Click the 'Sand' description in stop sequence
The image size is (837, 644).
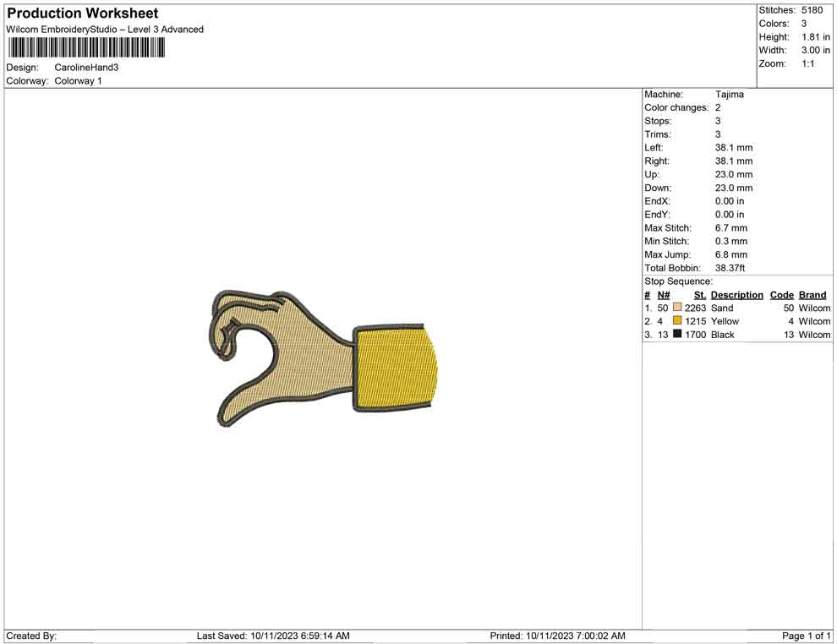[x=722, y=308]
